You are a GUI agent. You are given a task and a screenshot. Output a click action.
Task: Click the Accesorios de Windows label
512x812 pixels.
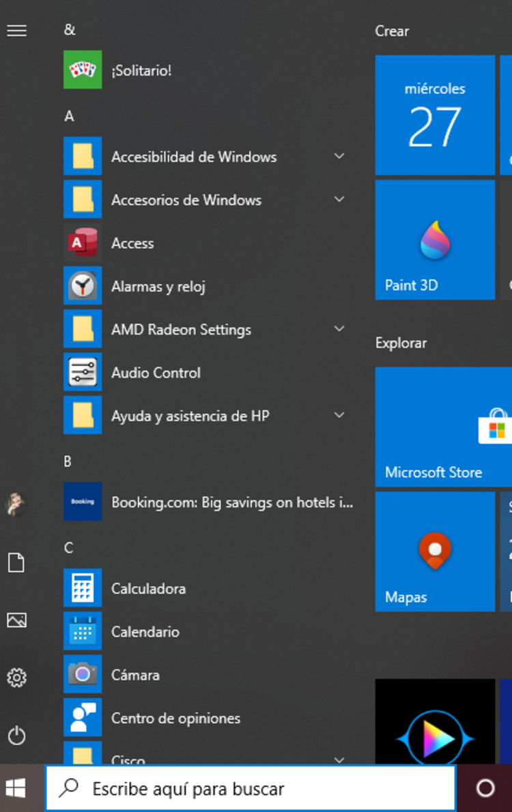[186, 200]
